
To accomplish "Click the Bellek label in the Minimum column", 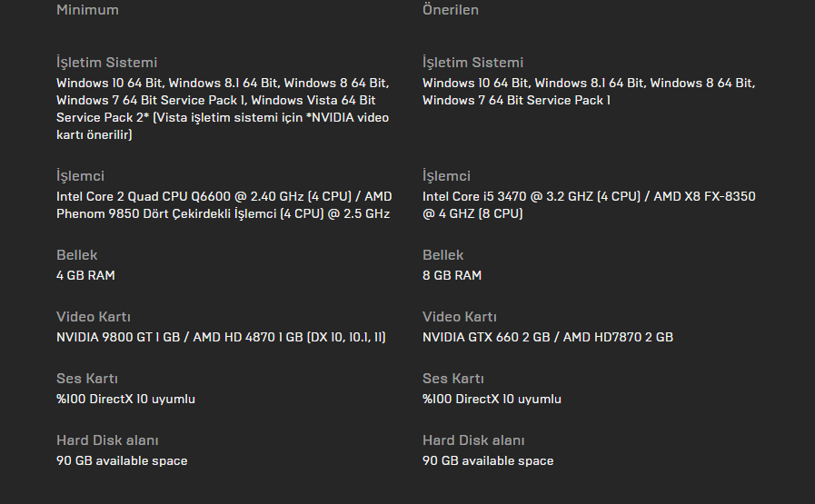I will (76, 255).
